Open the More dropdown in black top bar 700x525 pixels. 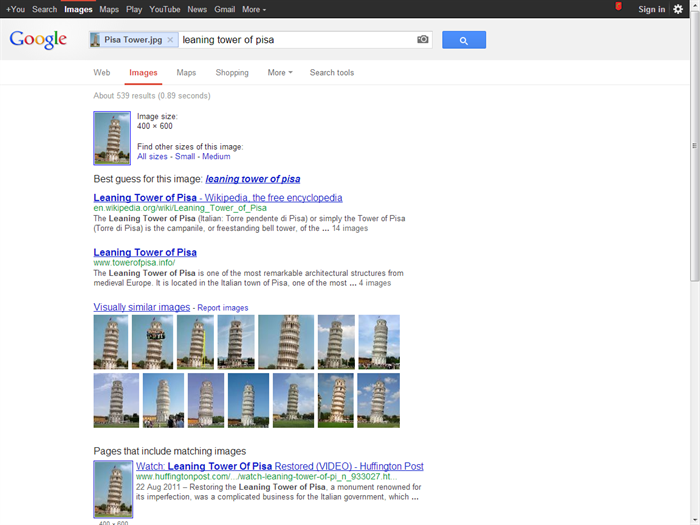pyautogui.click(x=254, y=9)
